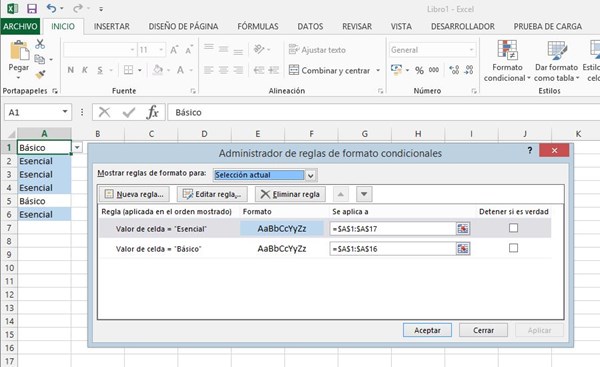Apply thousands separator 000 style

click(434, 70)
